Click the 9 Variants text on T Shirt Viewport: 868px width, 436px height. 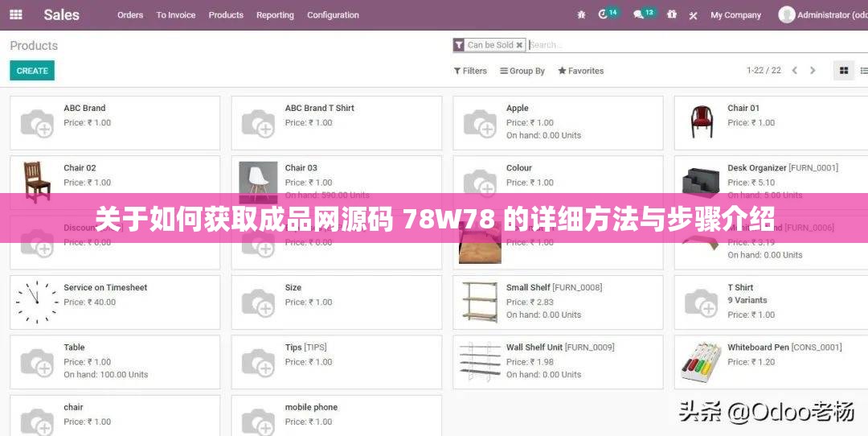(x=747, y=300)
